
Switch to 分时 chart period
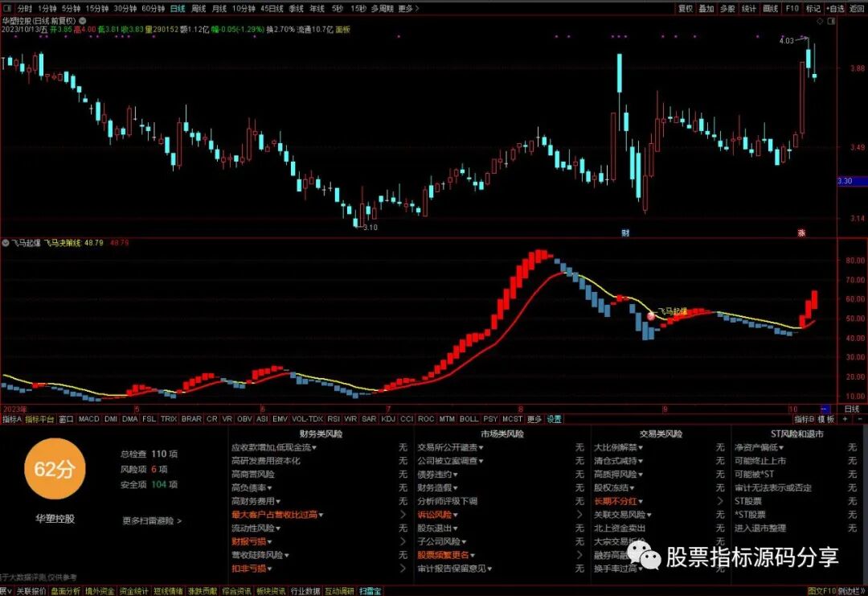tap(24, 9)
